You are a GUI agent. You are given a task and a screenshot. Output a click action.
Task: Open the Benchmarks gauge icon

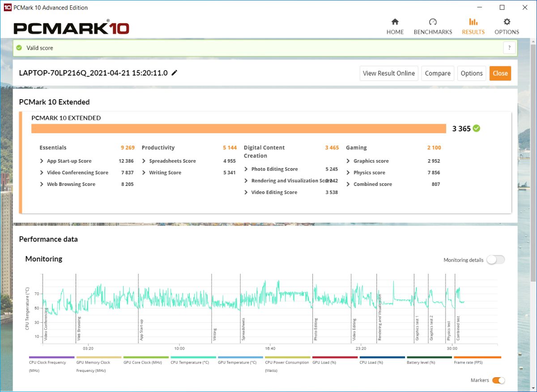point(432,22)
